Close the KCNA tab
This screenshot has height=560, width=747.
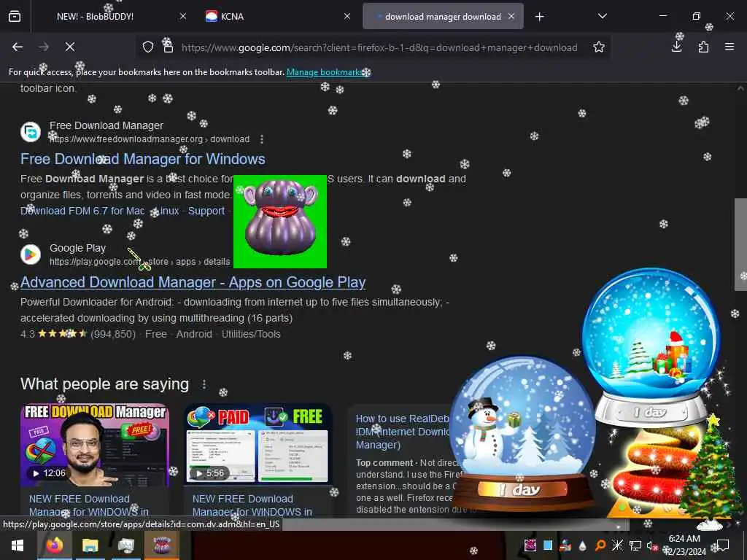pos(347,16)
